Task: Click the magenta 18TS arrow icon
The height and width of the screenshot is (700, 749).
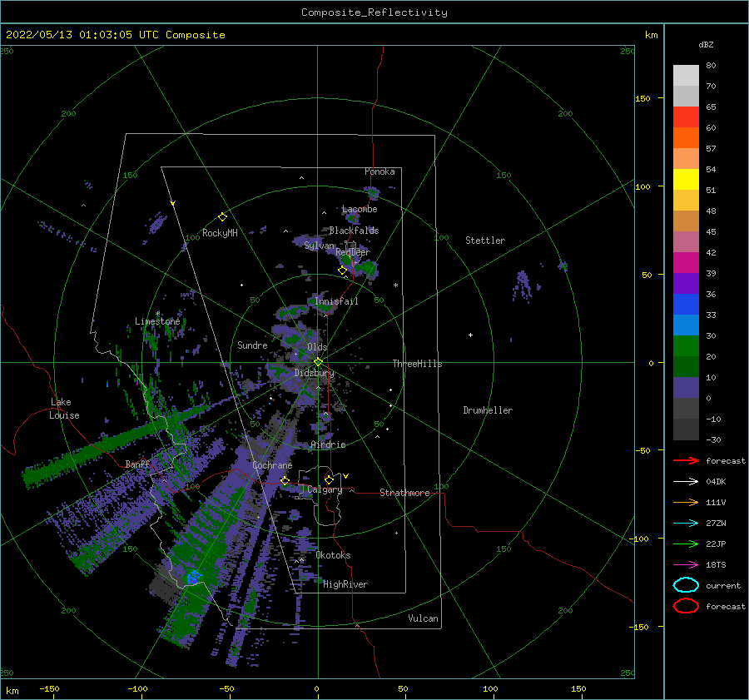Action: point(686,564)
